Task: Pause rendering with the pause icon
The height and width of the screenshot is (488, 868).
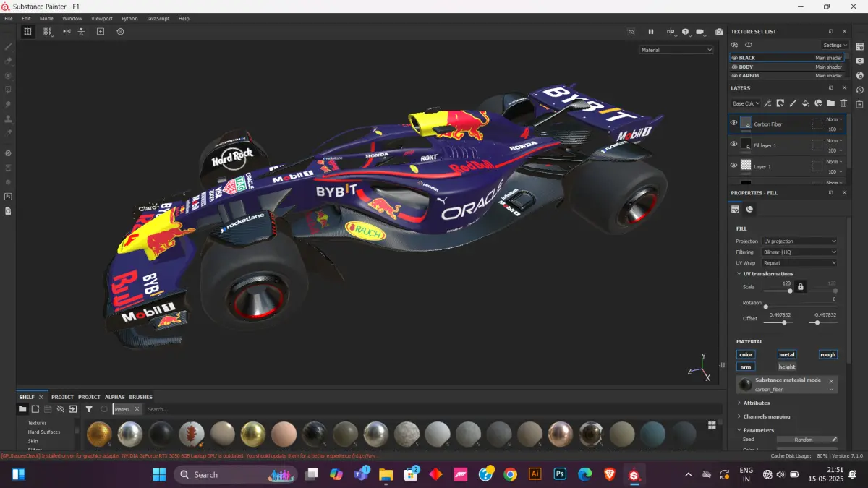Action: coord(651,32)
